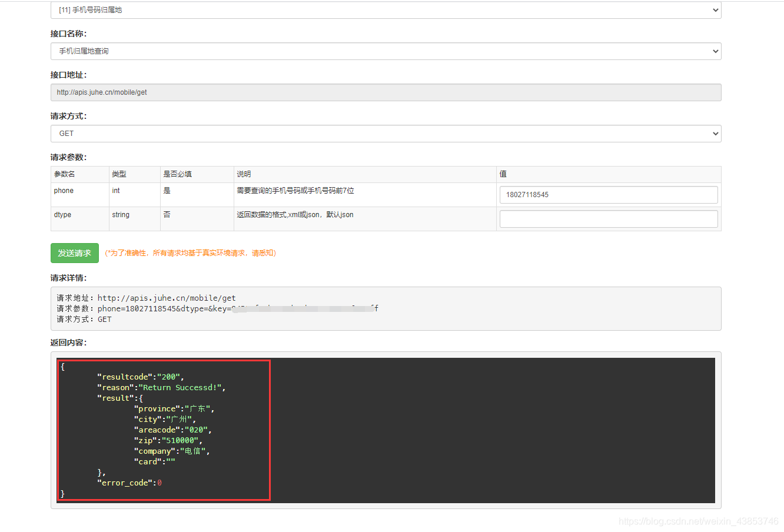The height and width of the screenshot is (532, 784).
Task: Click the "company":"电信" line
Action: click(172, 451)
